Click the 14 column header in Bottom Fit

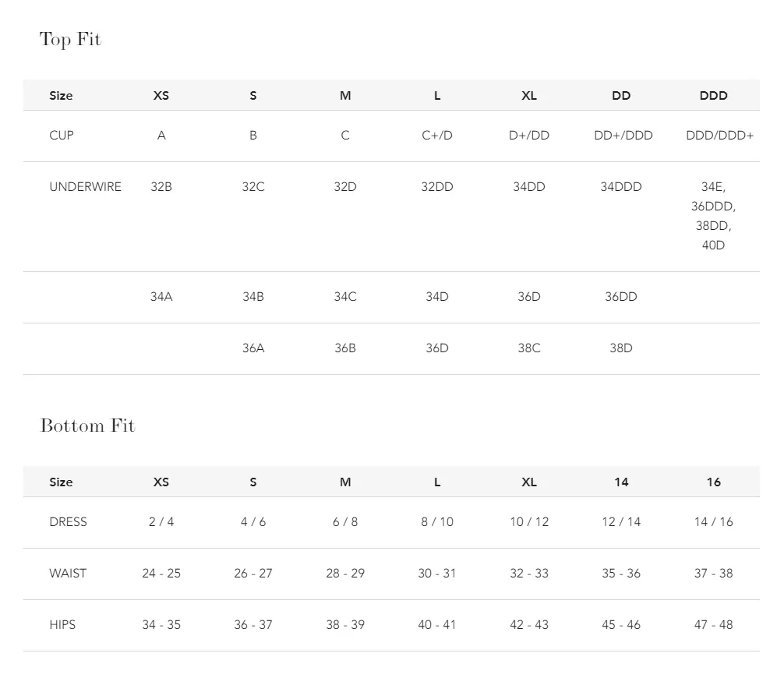click(x=621, y=482)
